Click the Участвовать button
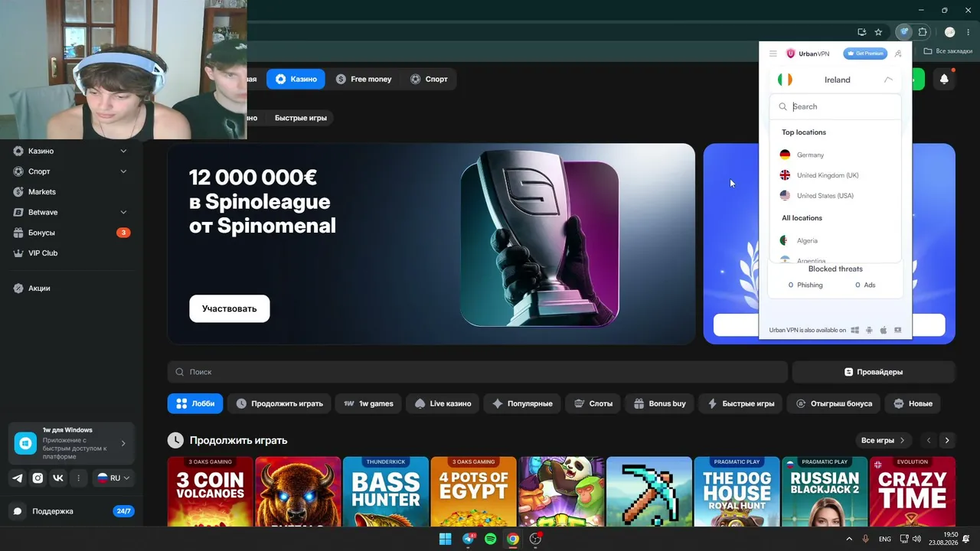Image resolution: width=980 pixels, height=551 pixels. click(x=230, y=308)
